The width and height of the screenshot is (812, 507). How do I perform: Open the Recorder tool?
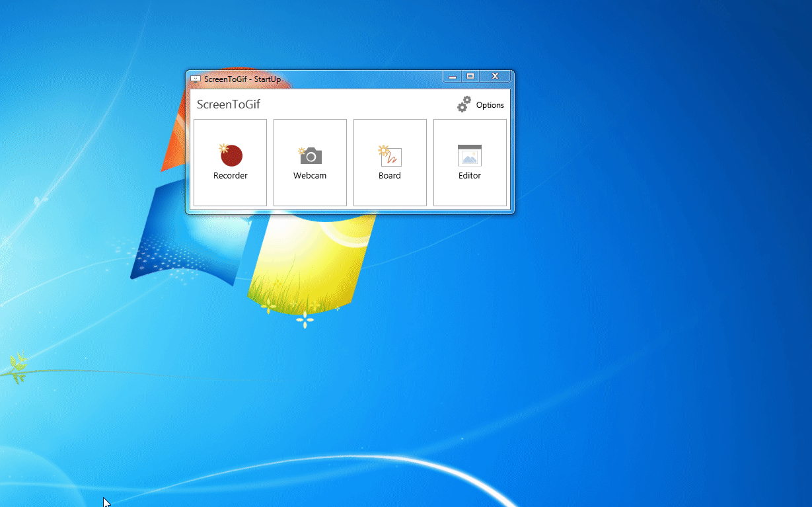230,163
